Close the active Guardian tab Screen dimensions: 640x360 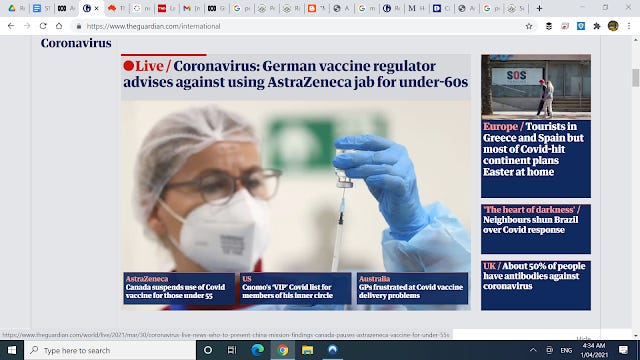click(96, 8)
